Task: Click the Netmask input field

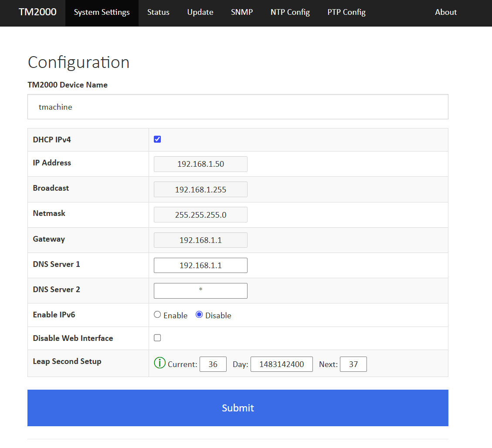Action: tap(200, 215)
